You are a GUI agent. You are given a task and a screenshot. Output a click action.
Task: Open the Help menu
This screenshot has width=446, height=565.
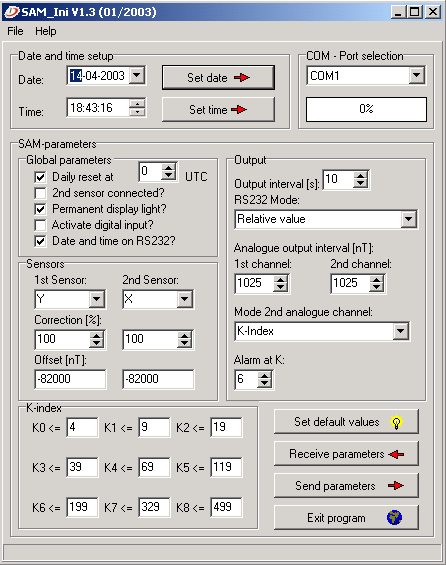45,31
